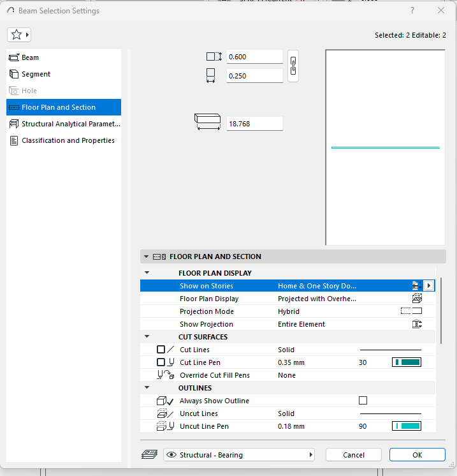The height and width of the screenshot is (476, 457).
Task: Open the Structural - Bearing layer dropdown
Action: (239, 455)
